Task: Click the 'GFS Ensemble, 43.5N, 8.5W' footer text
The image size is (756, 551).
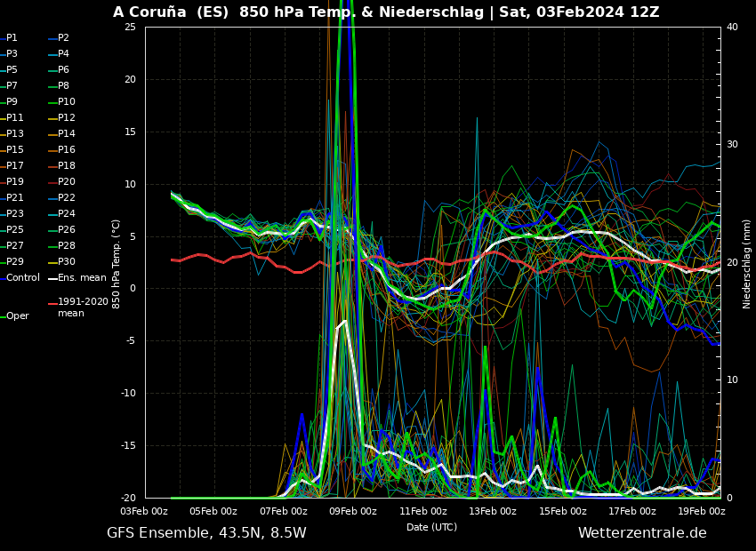Action: [x=206, y=532]
